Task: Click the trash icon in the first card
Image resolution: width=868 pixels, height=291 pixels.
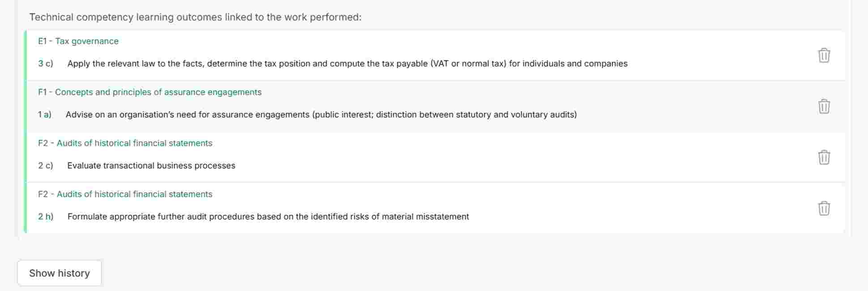Action: point(824,56)
